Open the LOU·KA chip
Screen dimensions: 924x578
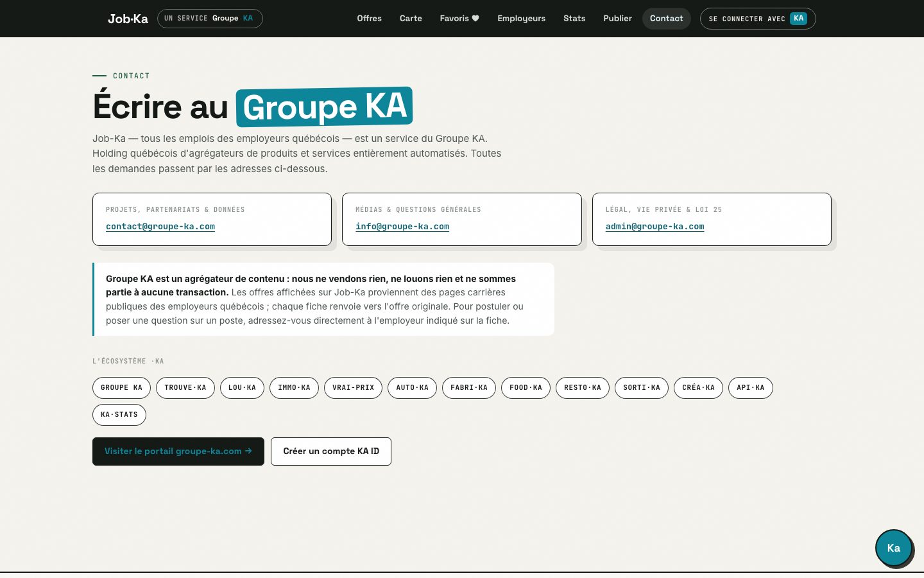click(x=242, y=388)
